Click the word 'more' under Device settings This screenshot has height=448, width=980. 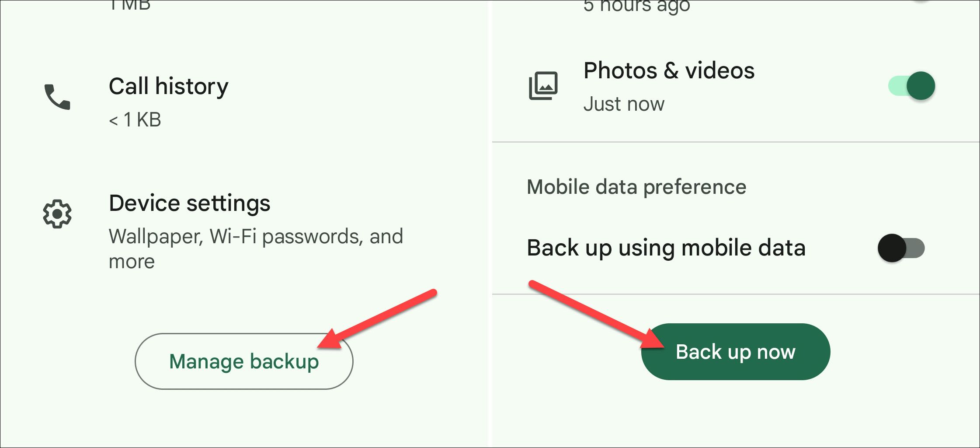132,262
